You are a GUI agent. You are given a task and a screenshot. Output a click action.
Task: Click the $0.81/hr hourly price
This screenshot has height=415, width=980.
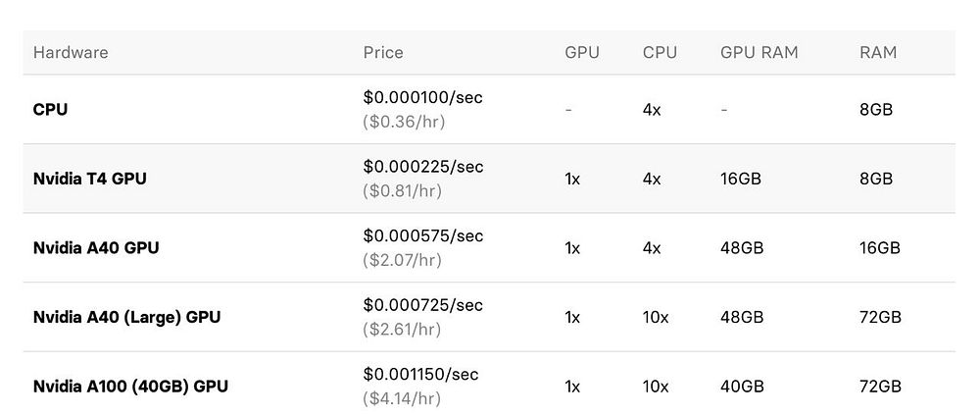click(402, 190)
